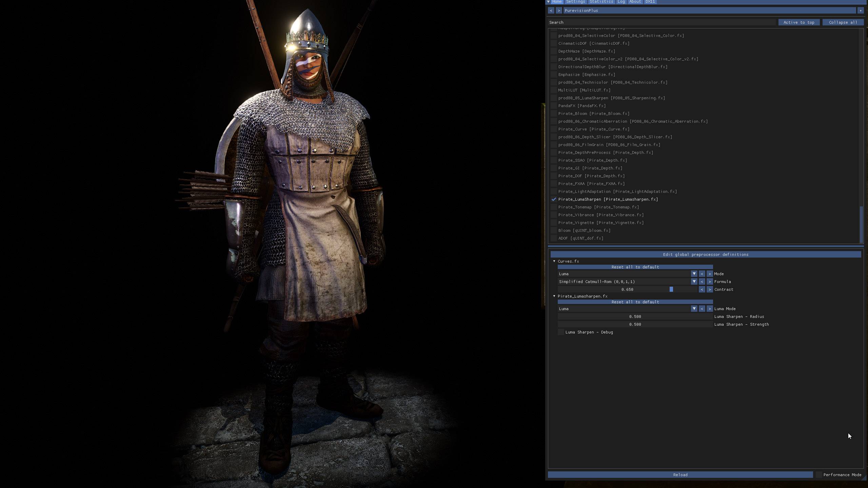This screenshot has width=868, height=488.
Task: Select the Pirate_Curve effect row
Action: coord(594,129)
